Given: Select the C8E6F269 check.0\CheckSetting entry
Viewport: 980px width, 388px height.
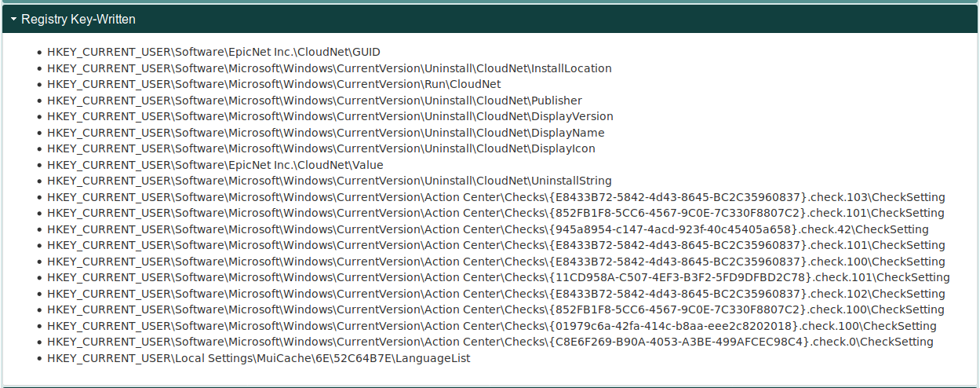Looking at the screenshot, I should [x=490, y=342].
